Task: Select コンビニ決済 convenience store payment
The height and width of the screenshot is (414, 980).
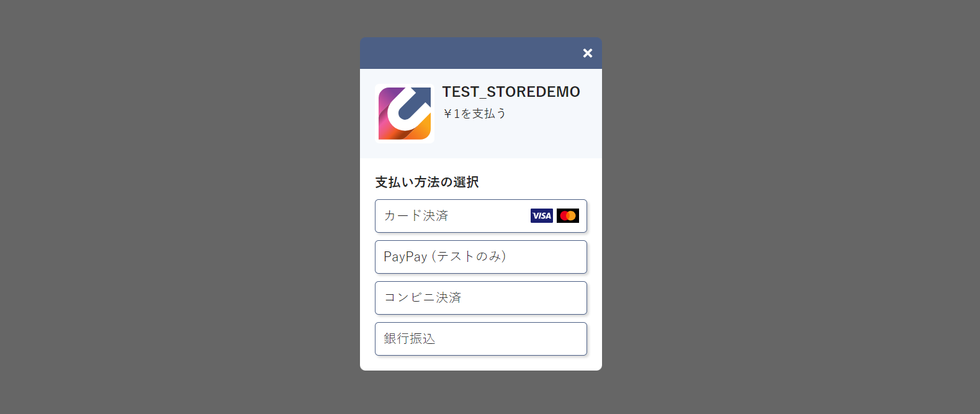Action: click(481, 298)
